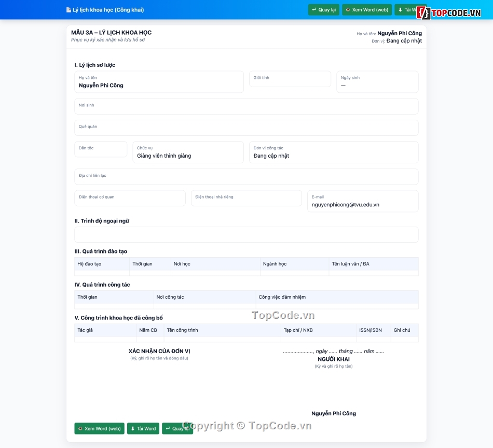The image size is (493, 448).
Task: Click the 'Tên công trình' column header
Action: [x=222, y=330]
